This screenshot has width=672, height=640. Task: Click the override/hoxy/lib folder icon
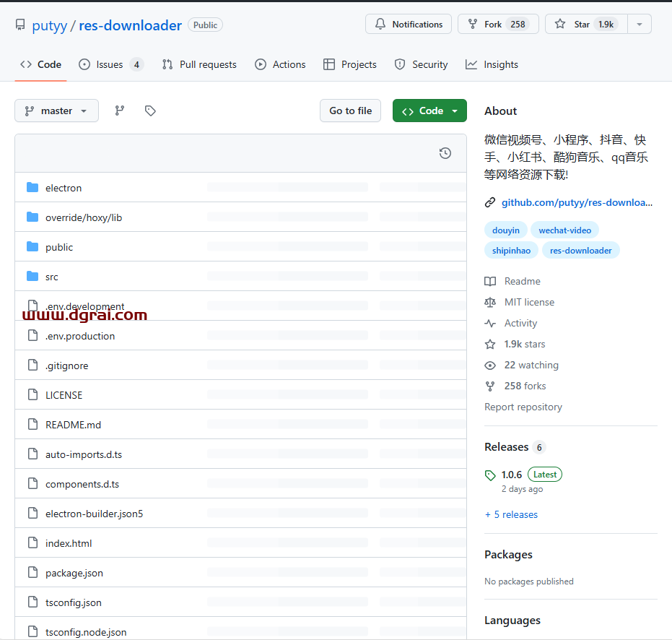pos(32,217)
